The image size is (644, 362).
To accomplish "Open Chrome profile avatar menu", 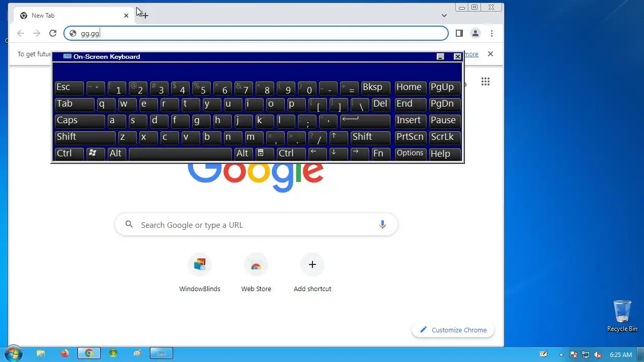I will coord(475,33).
